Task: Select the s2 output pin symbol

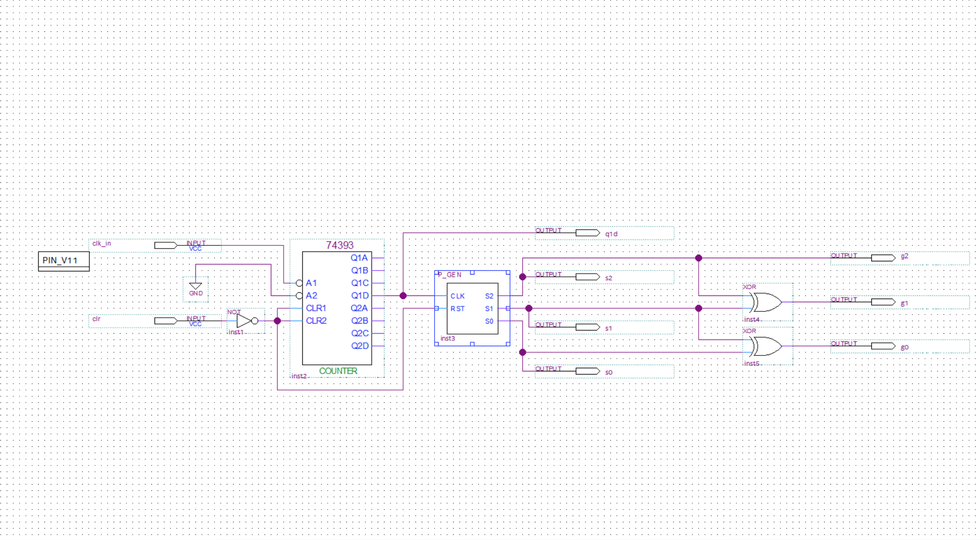Action: click(x=587, y=277)
